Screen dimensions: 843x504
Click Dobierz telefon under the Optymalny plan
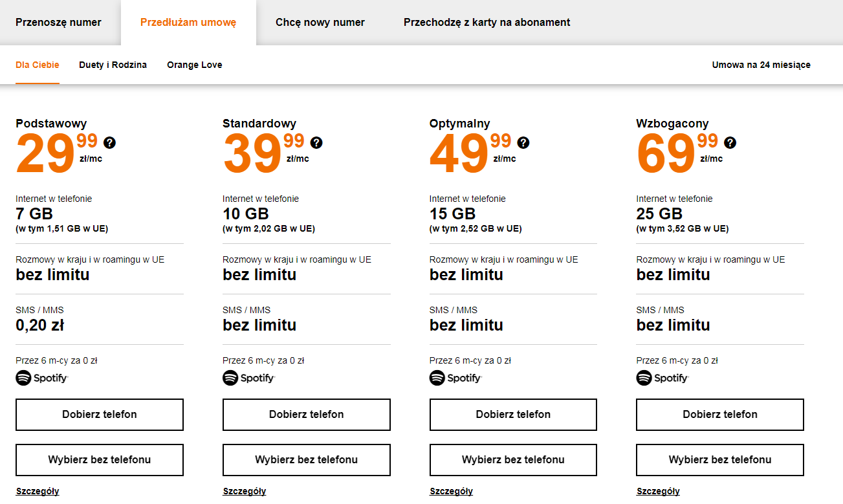click(513, 415)
